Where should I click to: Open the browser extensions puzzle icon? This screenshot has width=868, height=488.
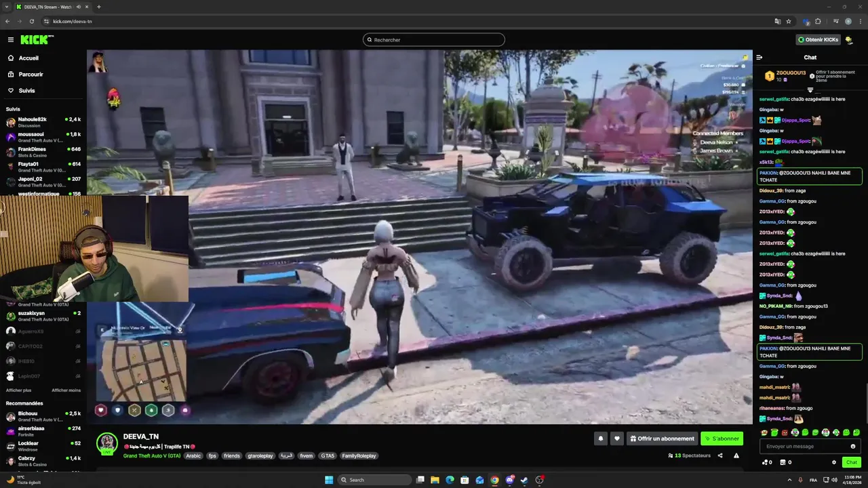818,21
